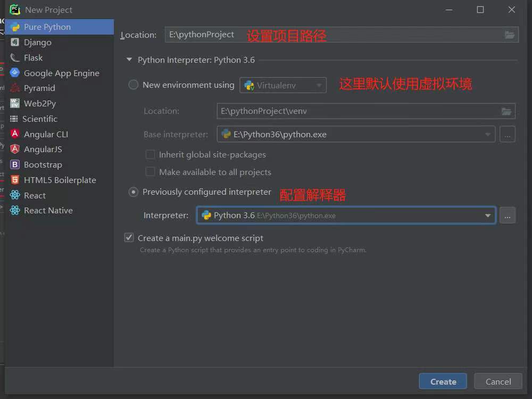Pick Web2Py project type
This screenshot has height=399, width=532.
coord(60,103)
